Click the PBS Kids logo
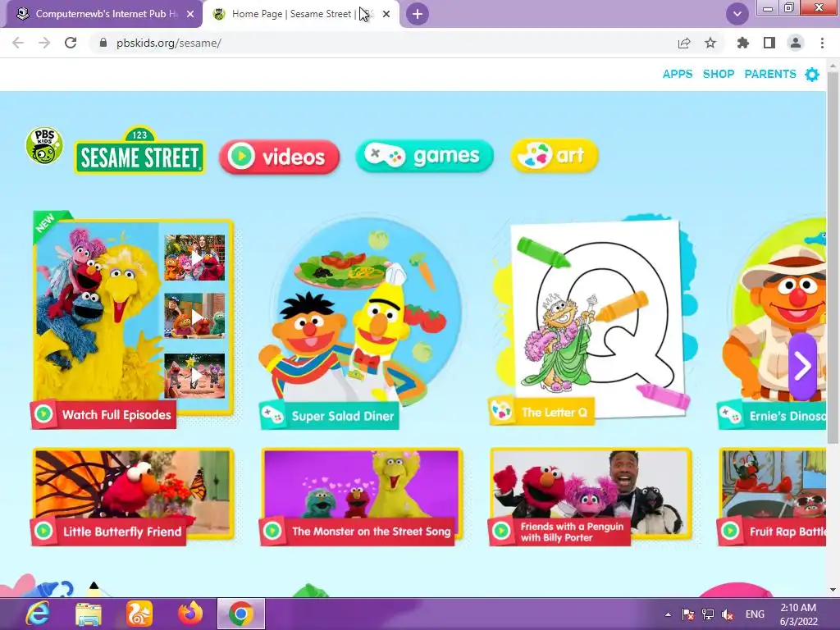840x630 pixels. point(44,146)
